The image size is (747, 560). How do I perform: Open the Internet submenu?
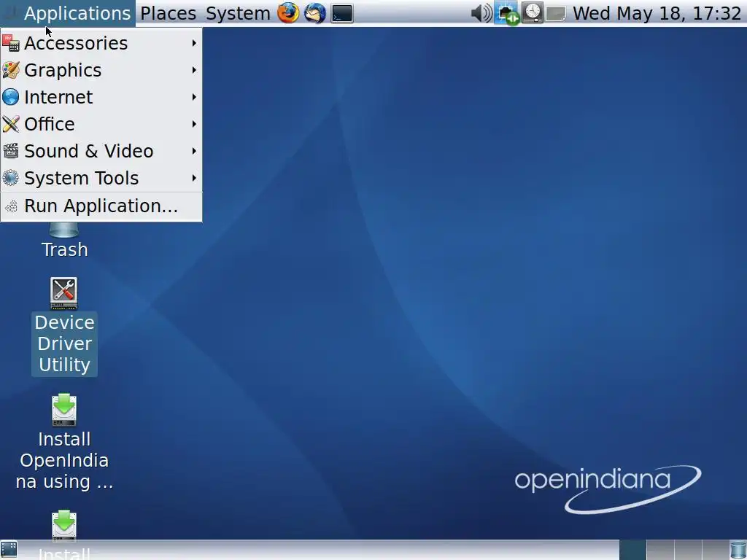(101, 97)
